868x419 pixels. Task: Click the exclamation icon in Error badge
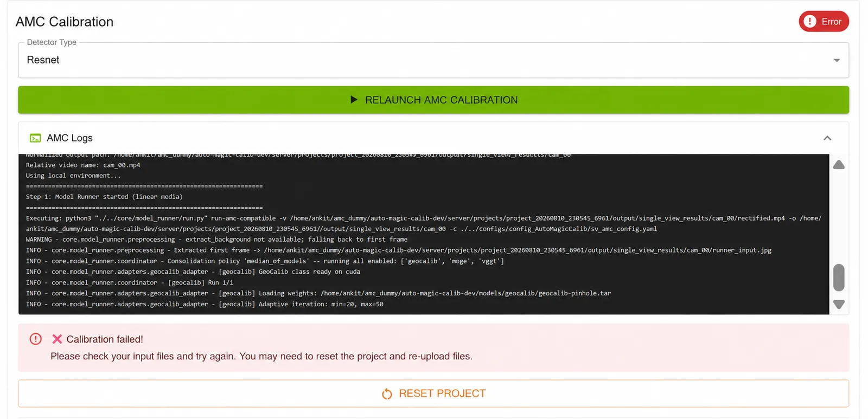810,22
